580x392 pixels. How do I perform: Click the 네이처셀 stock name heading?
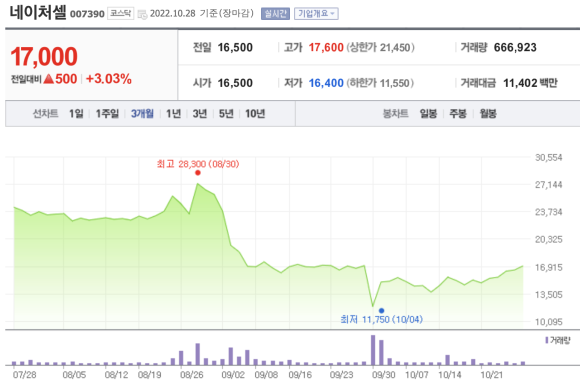pos(38,13)
